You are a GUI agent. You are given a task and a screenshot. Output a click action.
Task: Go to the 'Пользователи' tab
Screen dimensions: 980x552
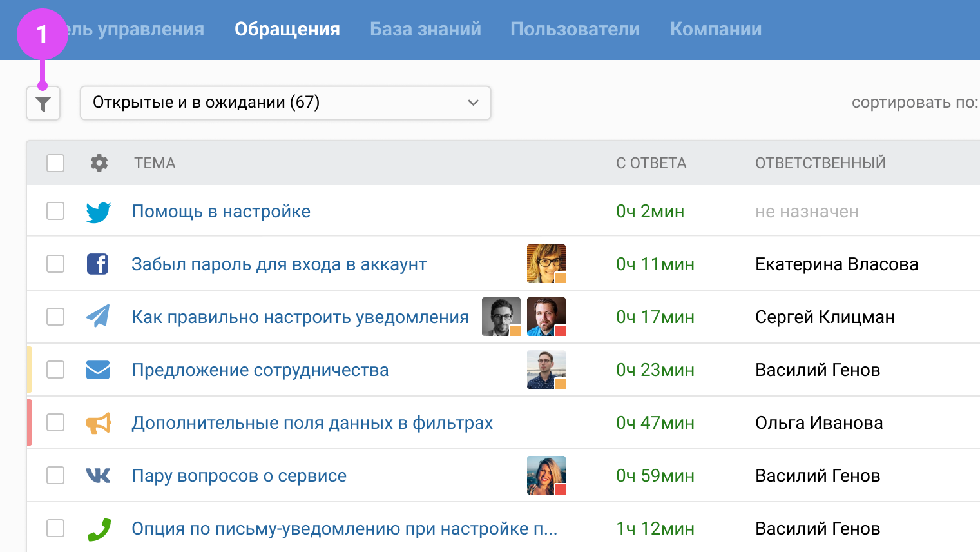click(x=575, y=30)
